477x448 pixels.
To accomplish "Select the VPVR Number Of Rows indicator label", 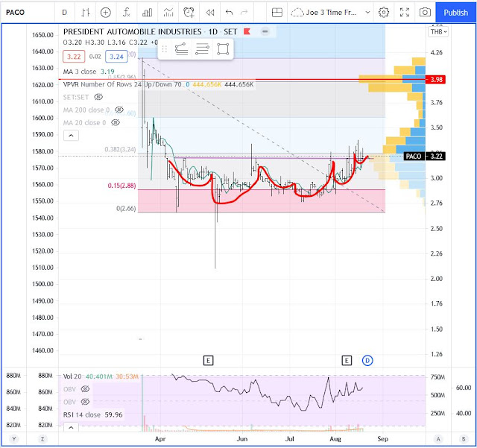I will 122,84.
